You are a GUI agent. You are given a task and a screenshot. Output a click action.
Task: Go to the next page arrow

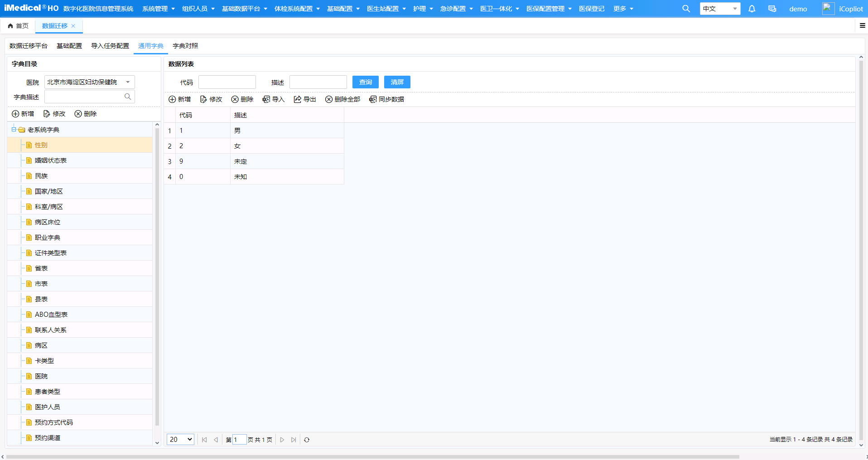282,440
